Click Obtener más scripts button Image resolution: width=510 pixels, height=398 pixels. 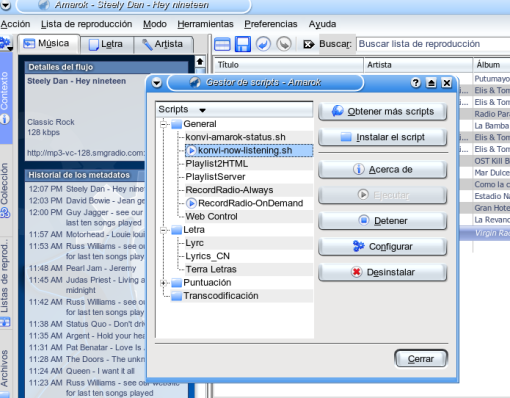383,111
